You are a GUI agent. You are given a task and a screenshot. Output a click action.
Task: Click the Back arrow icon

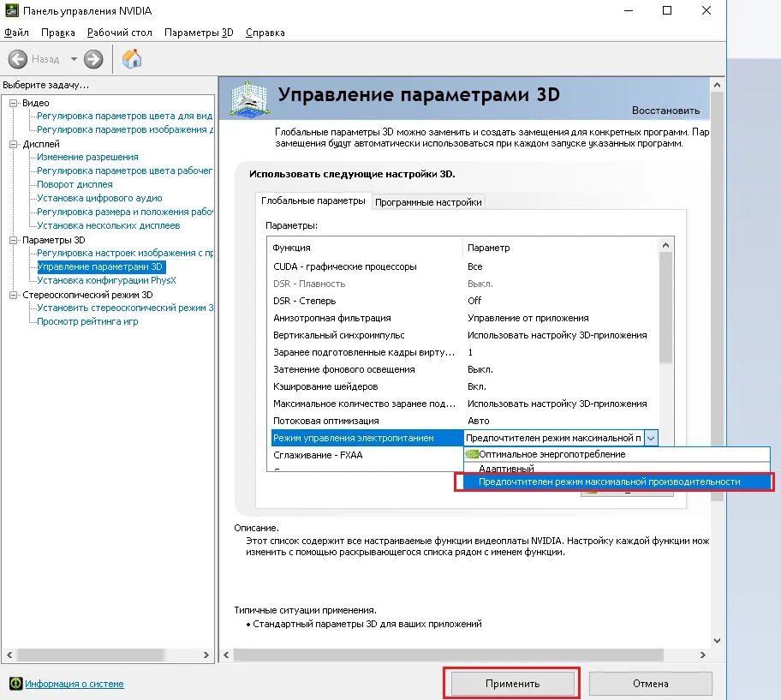17,59
